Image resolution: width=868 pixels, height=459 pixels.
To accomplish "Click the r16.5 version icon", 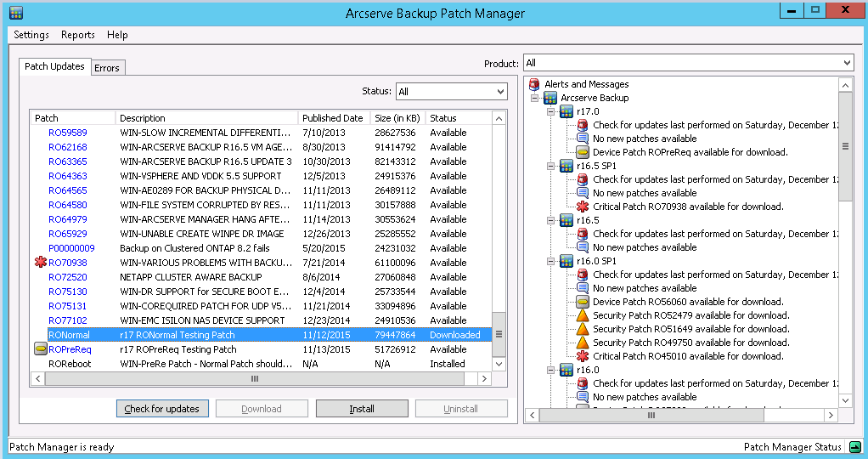I will click(566, 220).
